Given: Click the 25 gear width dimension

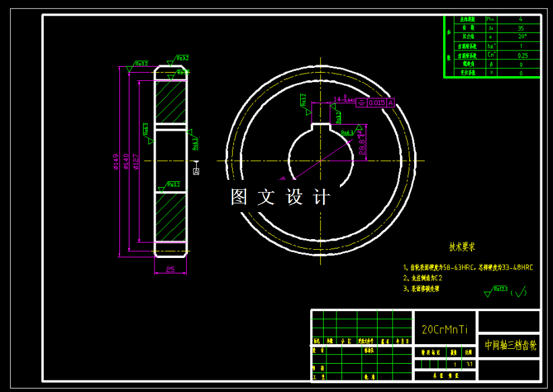Looking at the screenshot, I should click(x=171, y=269).
